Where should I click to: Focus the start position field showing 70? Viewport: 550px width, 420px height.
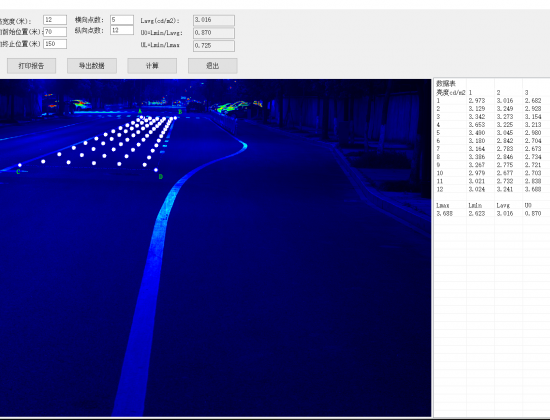[x=55, y=32]
